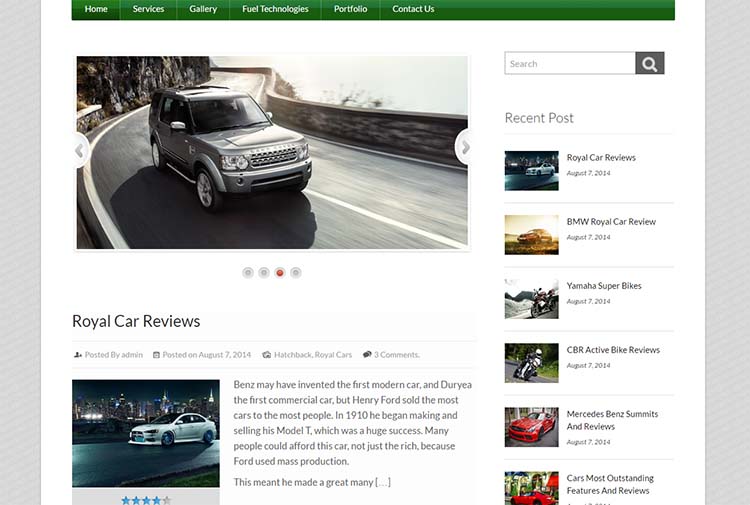The width and height of the screenshot is (750, 505).
Task: Open Yamaha Super Bikes sidebar link
Action: [x=604, y=285]
